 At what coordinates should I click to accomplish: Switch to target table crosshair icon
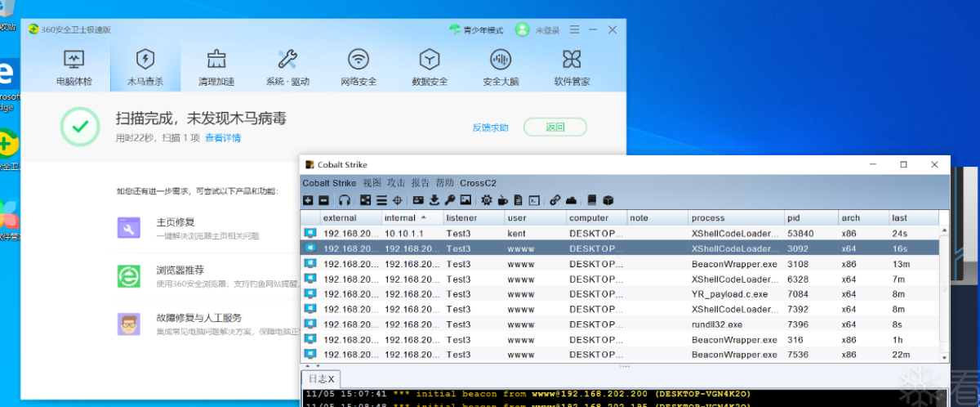pos(398,200)
